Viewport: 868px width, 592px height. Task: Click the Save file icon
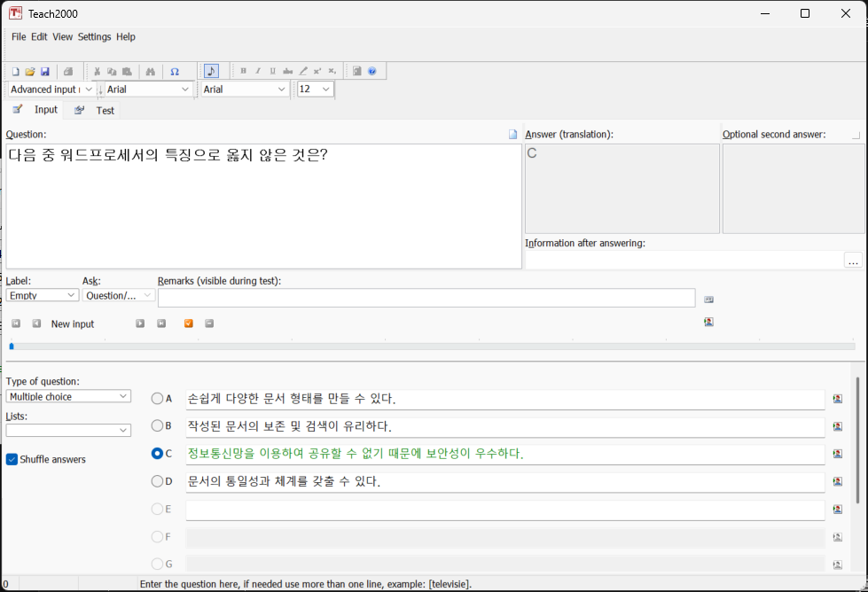click(x=44, y=72)
